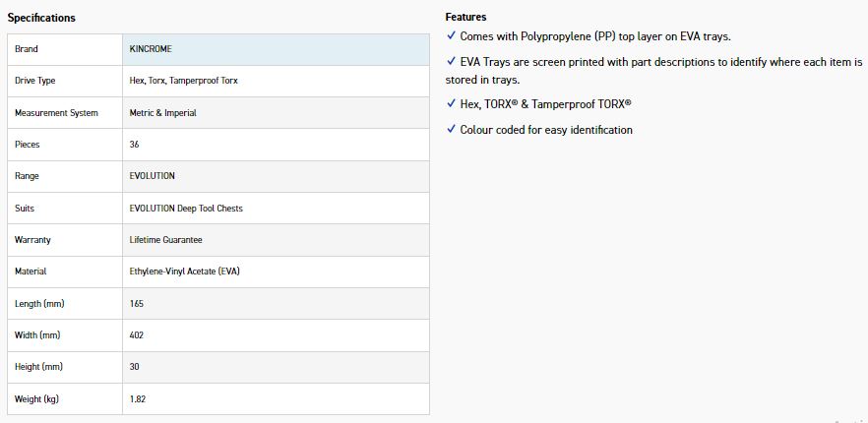Click the Features heading
This screenshot has width=868, height=423.
coord(465,17)
